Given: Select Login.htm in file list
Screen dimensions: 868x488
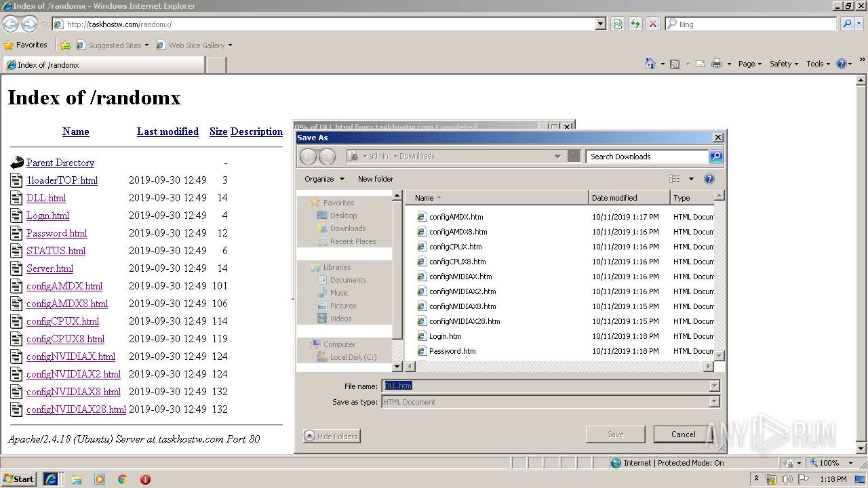Looking at the screenshot, I should tap(445, 336).
